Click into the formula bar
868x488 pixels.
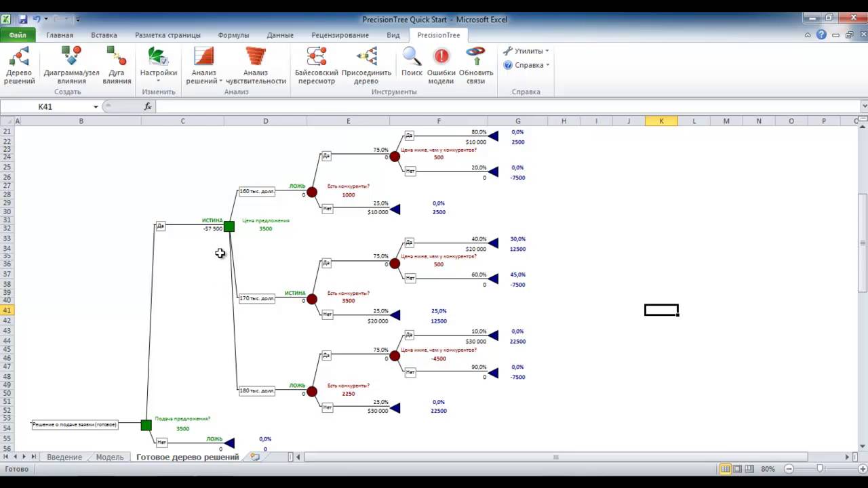(x=507, y=106)
